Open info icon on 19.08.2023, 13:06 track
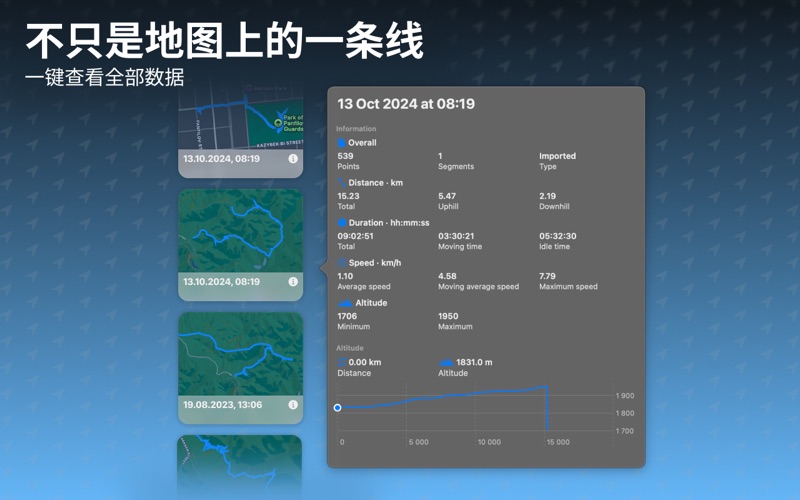800x500 pixels. pyautogui.click(x=293, y=405)
